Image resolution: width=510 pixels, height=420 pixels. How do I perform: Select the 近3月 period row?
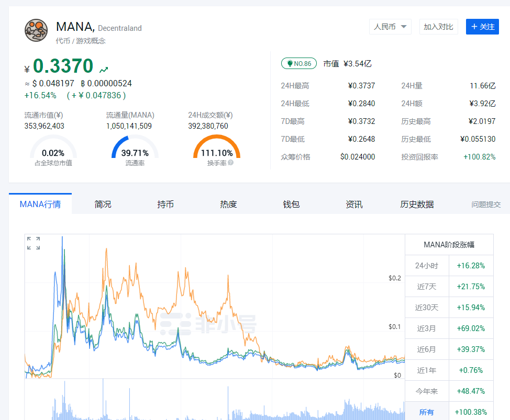tap(449, 328)
